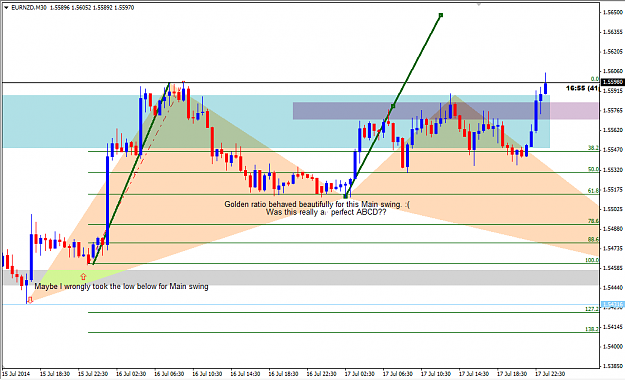Click time axis label 15 Jul 18:30
Viewport: 625px width, 380px height.
[x=55, y=374]
